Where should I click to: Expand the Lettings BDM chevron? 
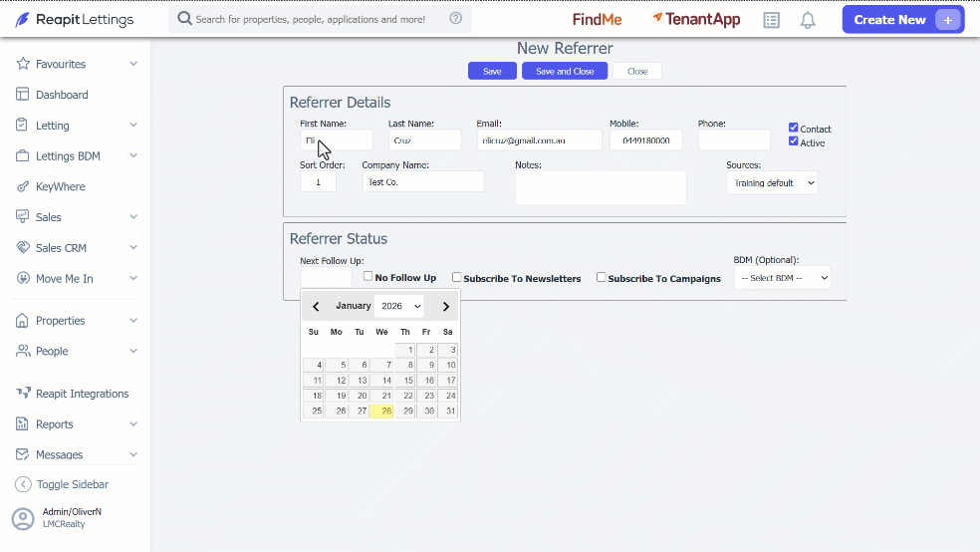pyautogui.click(x=133, y=155)
